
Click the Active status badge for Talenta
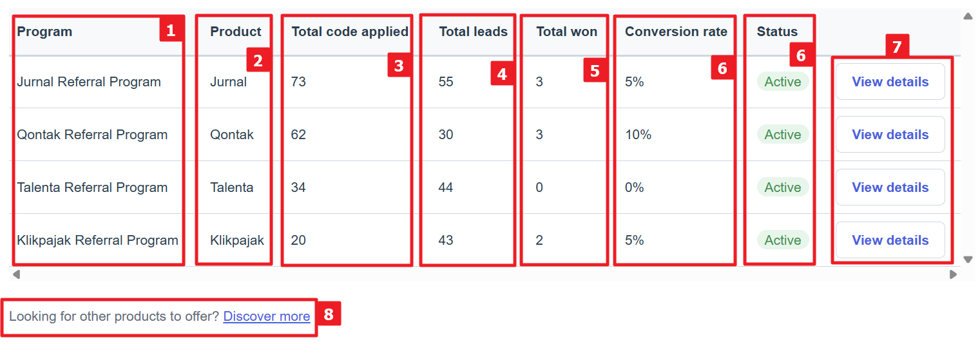(x=783, y=187)
